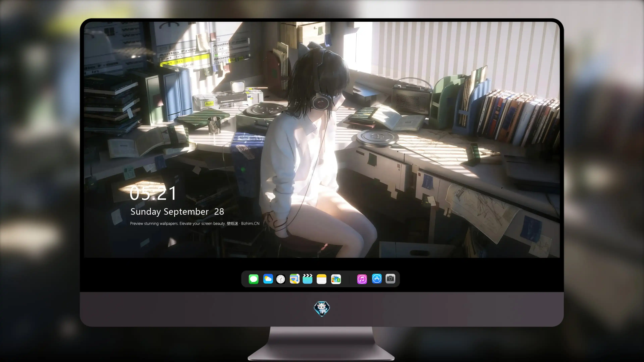Launch the Weather app from the dock
Image resolution: width=644 pixels, height=362 pixels.
268,279
